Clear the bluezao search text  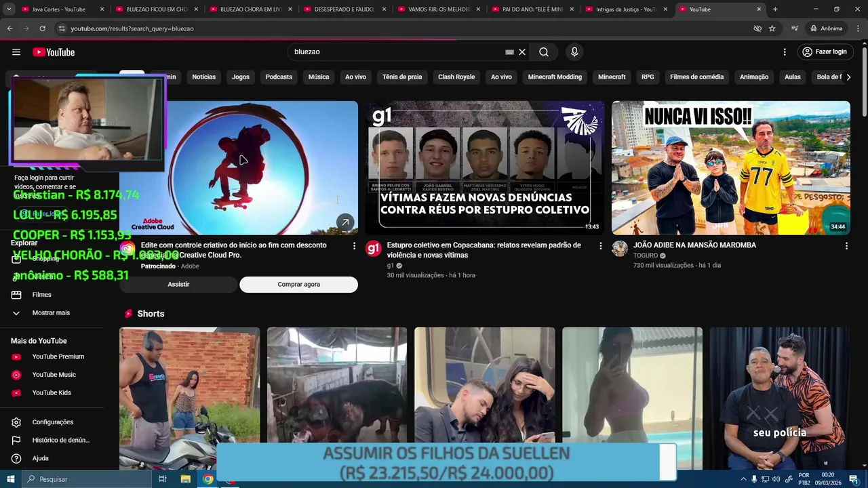point(522,52)
